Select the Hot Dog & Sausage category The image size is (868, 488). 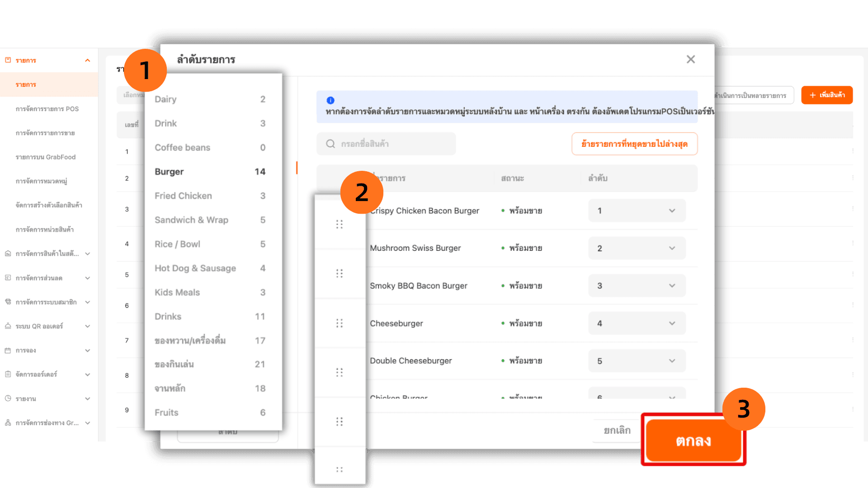click(210, 268)
